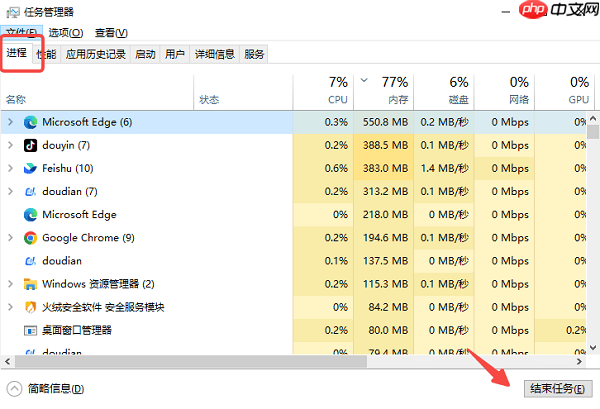This screenshot has height=409, width=600.
Task: Click the Windows 资源管理器 folder icon
Action: (x=30, y=284)
